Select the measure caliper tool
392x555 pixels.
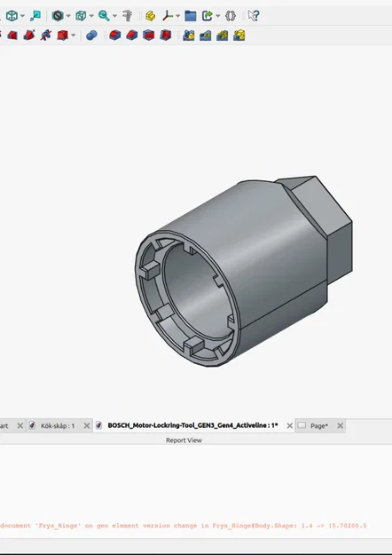click(x=127, y=16)
